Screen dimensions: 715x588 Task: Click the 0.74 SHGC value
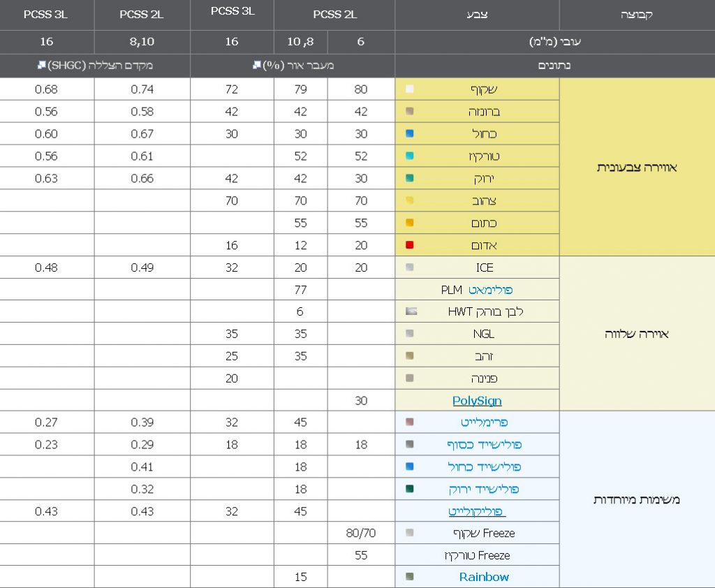[142, 89]
